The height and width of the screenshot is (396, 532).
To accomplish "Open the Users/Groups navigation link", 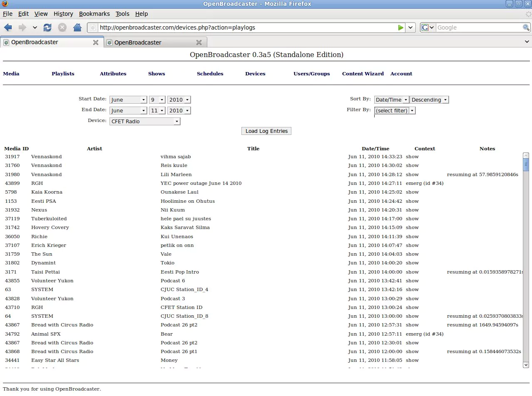I will coord(311,74).
